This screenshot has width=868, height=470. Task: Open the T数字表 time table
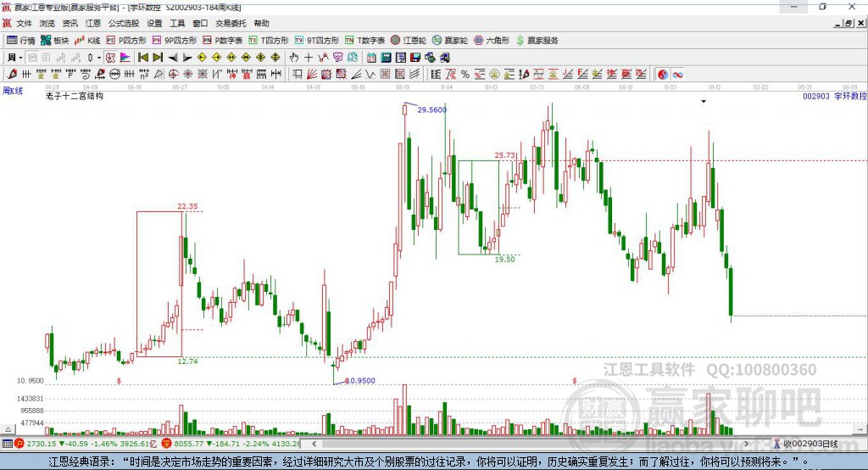tap(364, 41)
